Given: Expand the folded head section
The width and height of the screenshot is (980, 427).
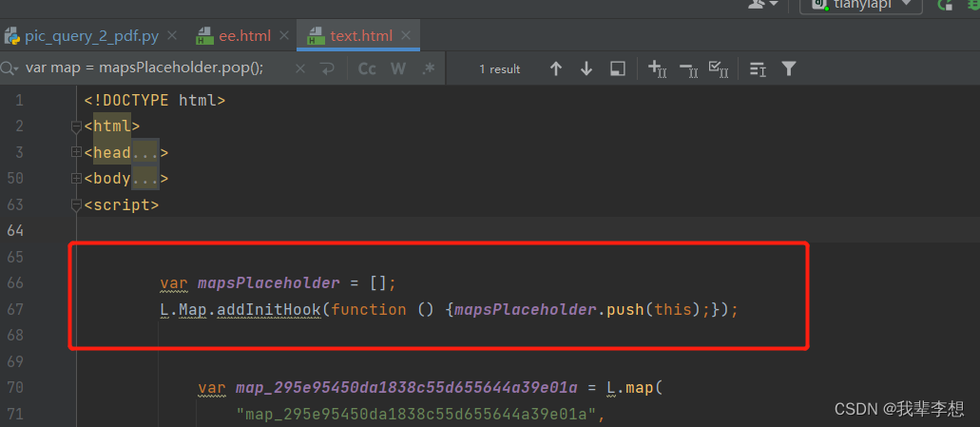Looking at the screenshot, I should 76,152.
